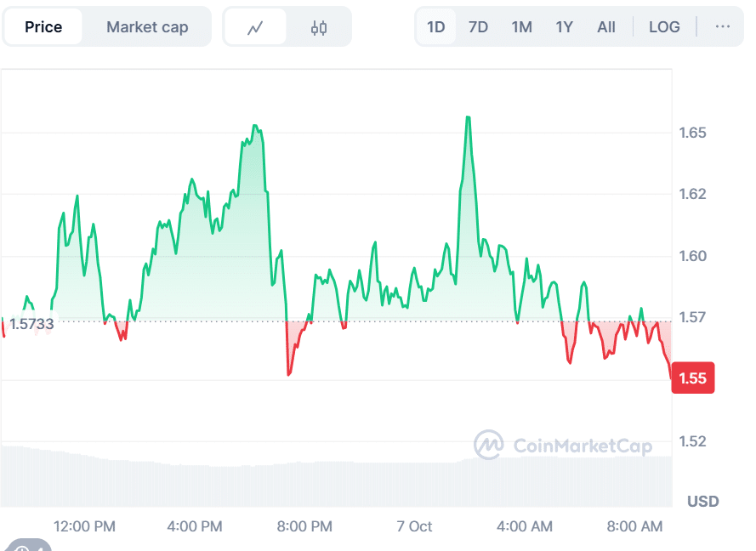The image size is (756, 551).
Task: Open the three-dots more options menu
Action: click(722, 26)
